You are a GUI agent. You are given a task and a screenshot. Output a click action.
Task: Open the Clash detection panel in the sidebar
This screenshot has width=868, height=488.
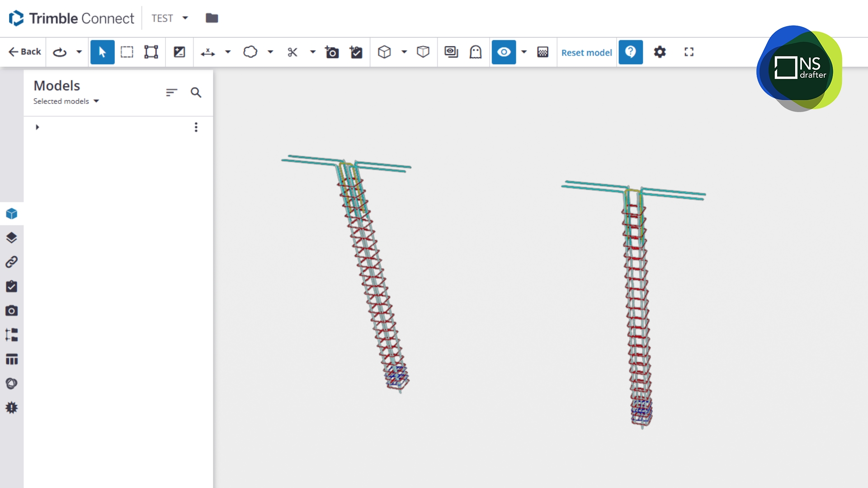(x=12, y=407)
